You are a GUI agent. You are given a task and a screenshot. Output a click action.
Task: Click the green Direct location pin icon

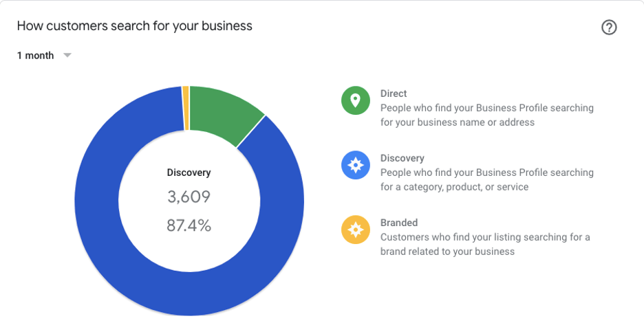(356, 100)
